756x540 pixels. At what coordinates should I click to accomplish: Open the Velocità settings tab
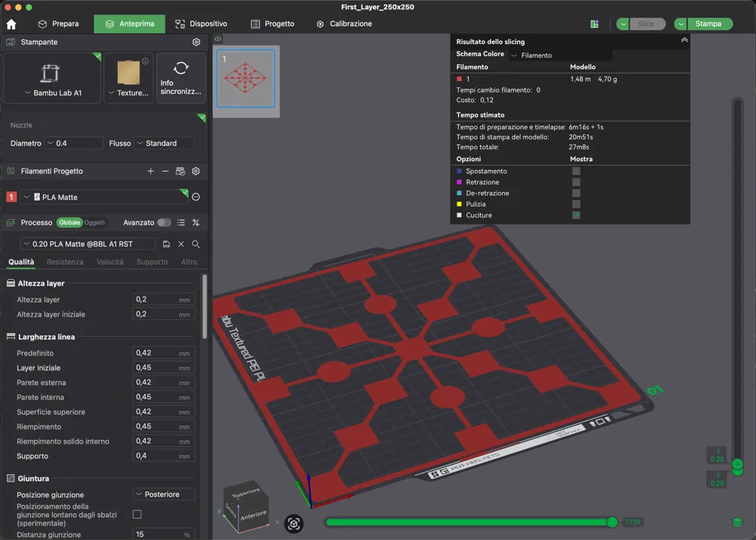pos(110,262)
